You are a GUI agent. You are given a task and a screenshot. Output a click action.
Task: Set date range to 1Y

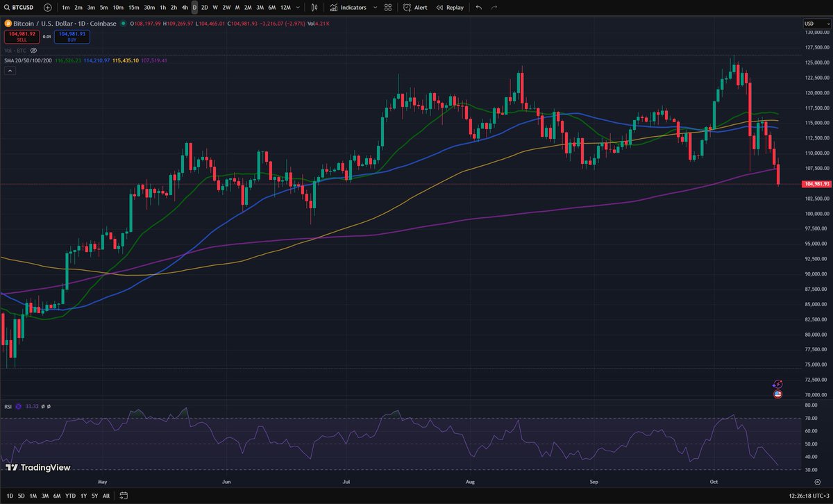tap(83, 495)
